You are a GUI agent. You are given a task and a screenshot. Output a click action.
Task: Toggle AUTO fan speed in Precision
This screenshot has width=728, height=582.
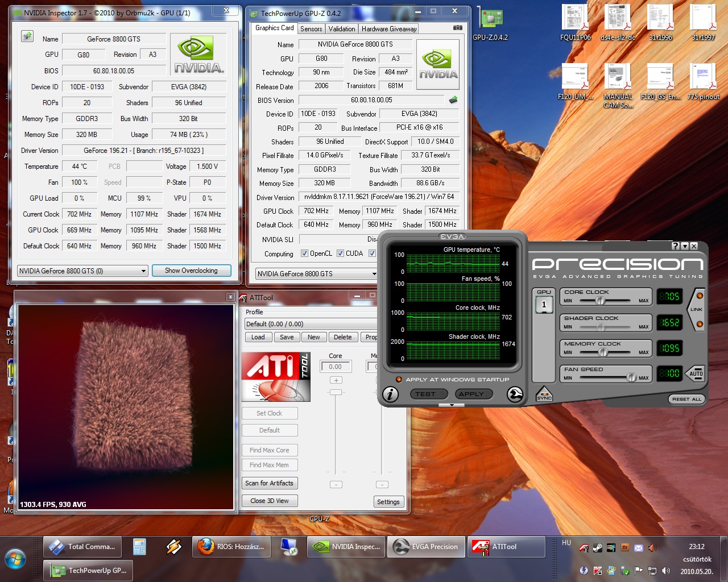(x=696, y=373)
